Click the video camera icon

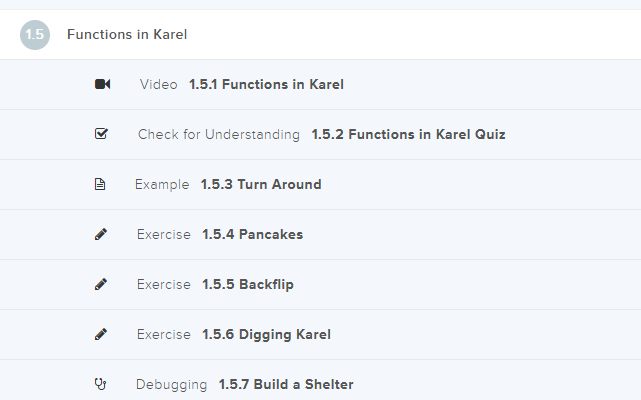click(x=102, y=85)
